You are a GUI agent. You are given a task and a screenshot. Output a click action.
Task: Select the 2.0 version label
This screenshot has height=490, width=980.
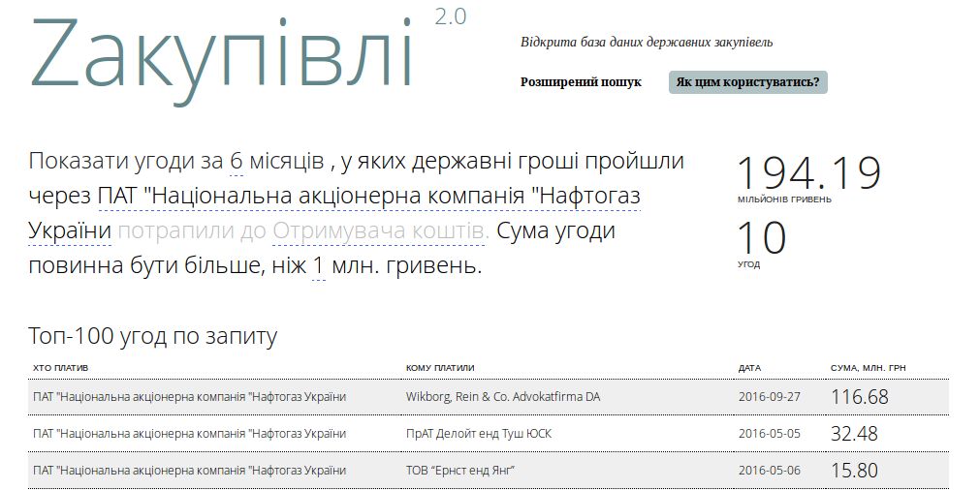[x=451, y=17]
